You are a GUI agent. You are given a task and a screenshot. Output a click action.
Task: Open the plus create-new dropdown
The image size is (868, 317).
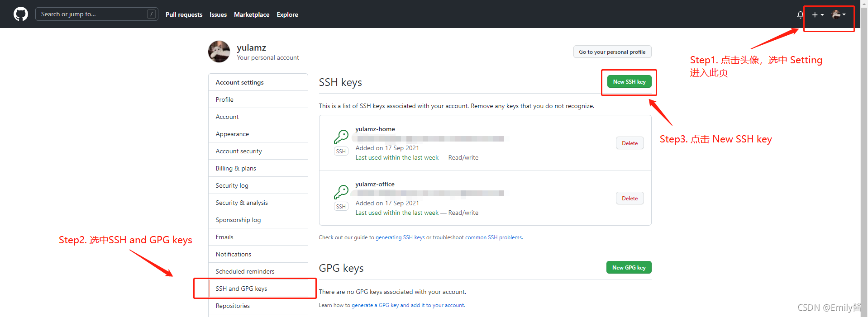(818, 14)
